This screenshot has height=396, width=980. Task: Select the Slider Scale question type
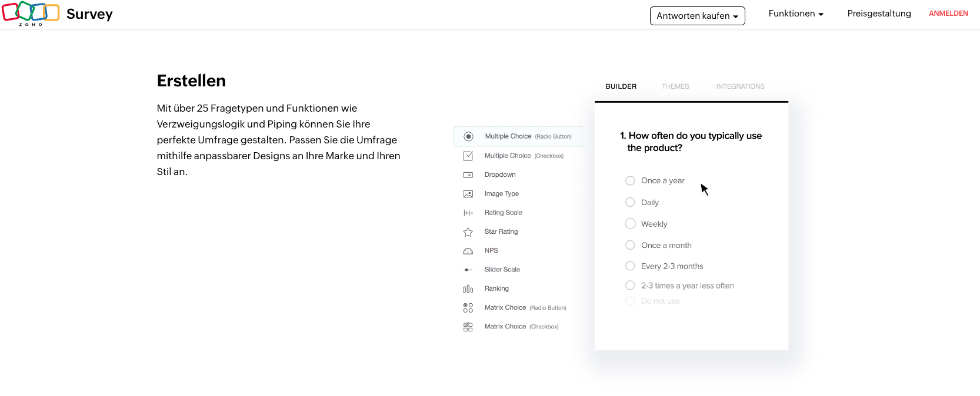coord(502,270)
